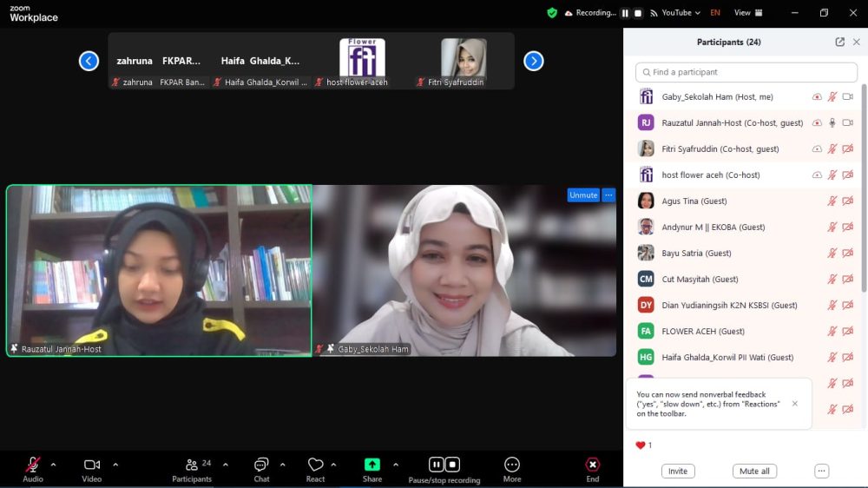Click the green encryption shield icon
This screenshot has width=868, height=488.
point(552,13)
